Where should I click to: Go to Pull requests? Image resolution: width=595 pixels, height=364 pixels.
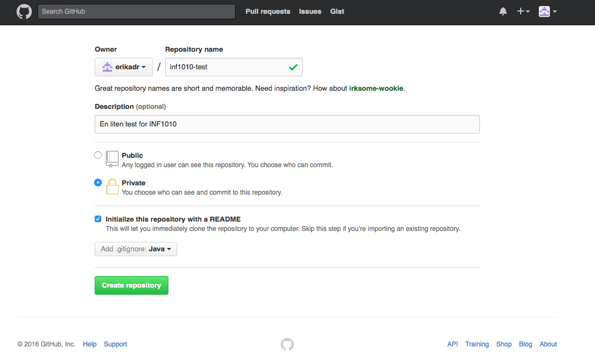click(x=268, y=12)
